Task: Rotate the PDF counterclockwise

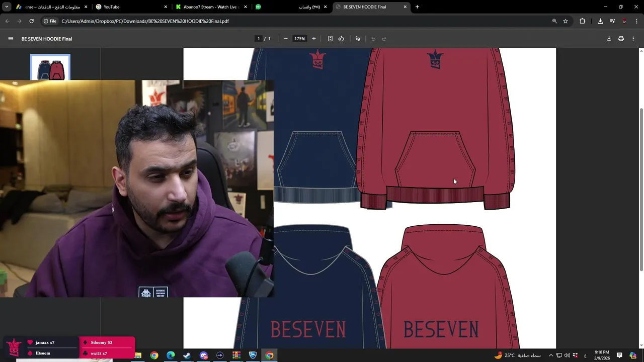Action: click(x=341, y=39)
